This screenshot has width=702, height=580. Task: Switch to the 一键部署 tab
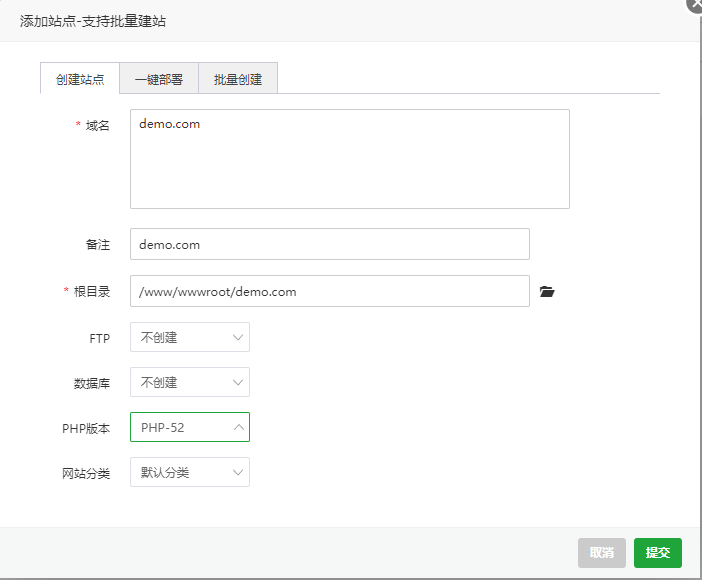[x=159, y=79]
